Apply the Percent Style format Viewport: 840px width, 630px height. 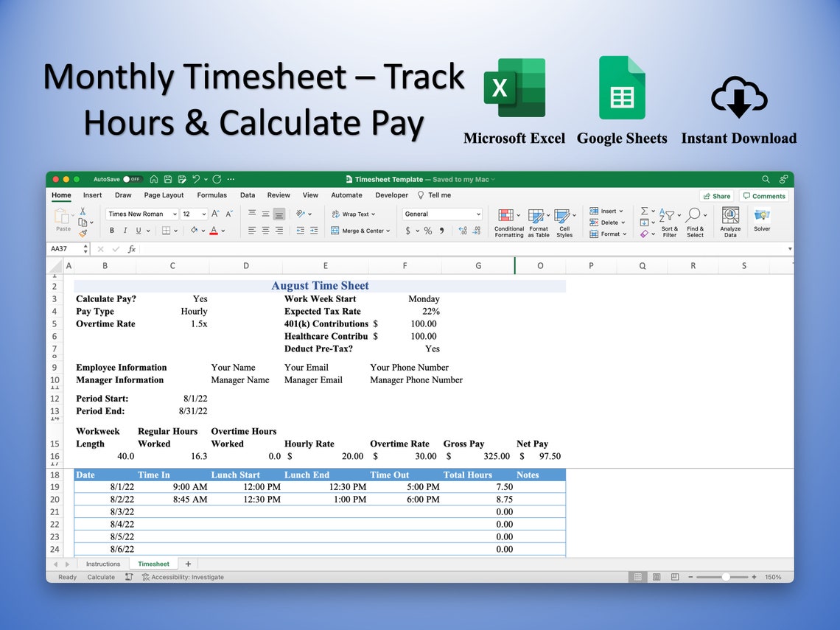pyautogui.click(x=427, y=230)
